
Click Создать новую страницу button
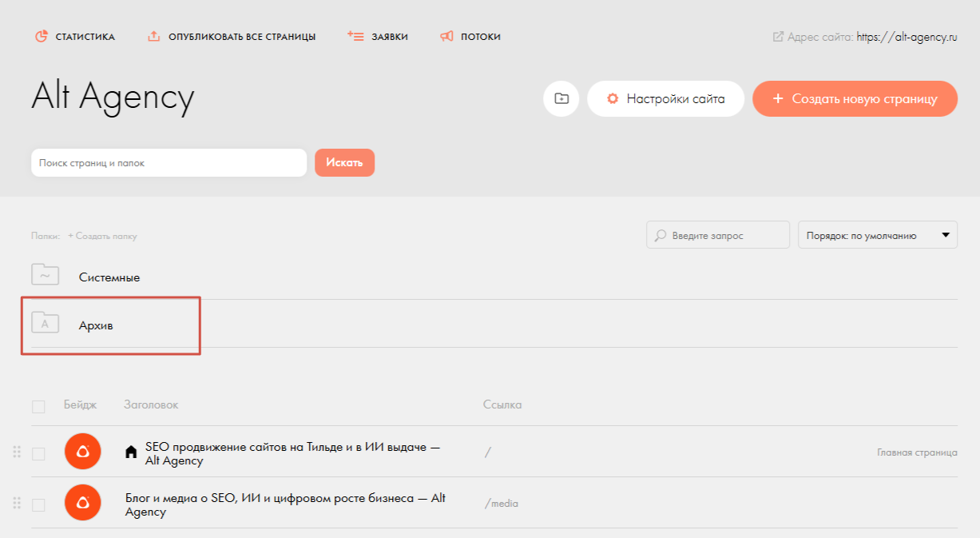click(x=855, y=99)
